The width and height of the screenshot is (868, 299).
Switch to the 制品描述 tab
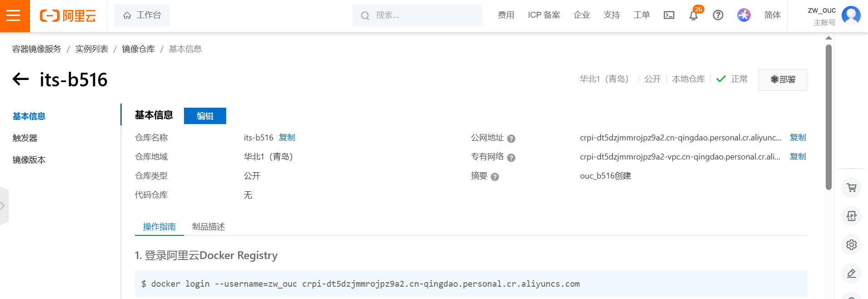pyautogui.click(x=208, y=227)
